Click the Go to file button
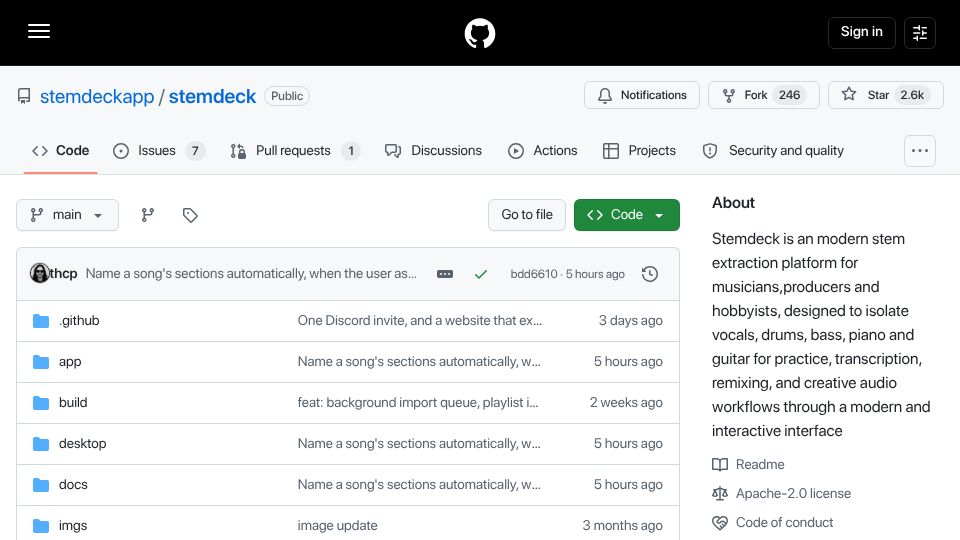The width and height of the screenshot is (960, 540). click(527, 215)
